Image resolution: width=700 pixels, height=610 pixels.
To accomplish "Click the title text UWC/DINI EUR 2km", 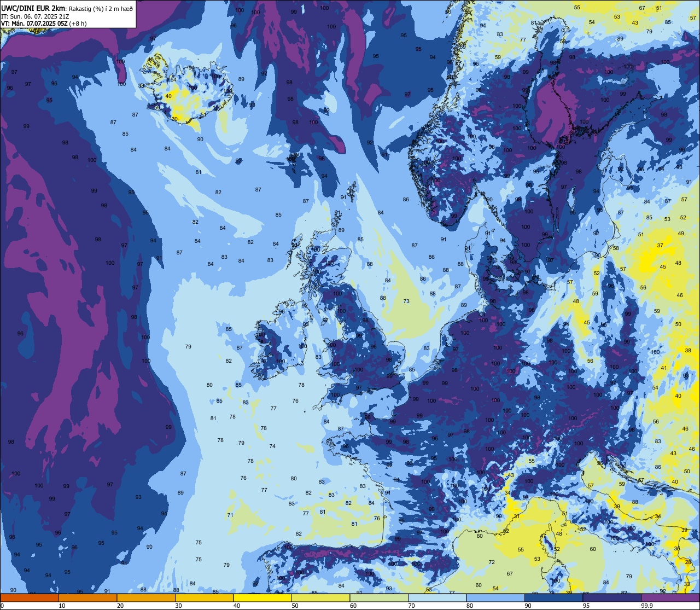I will pyautogui.click(x=33, y=8).
